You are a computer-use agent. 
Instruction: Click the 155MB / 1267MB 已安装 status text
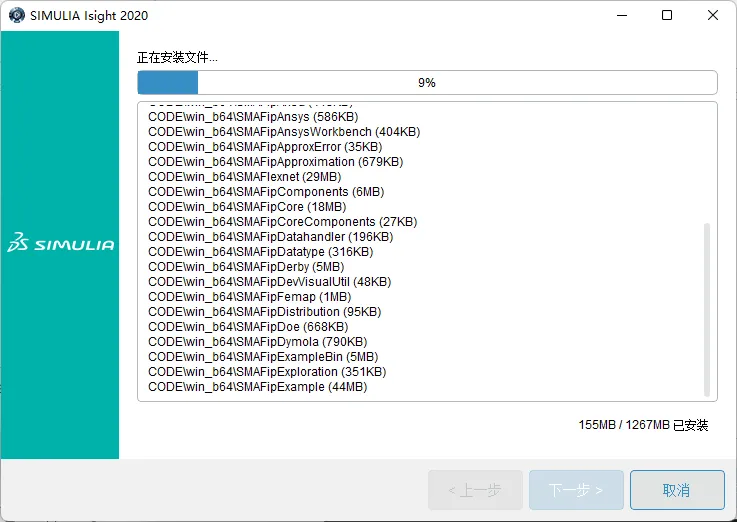click(643, 425)
